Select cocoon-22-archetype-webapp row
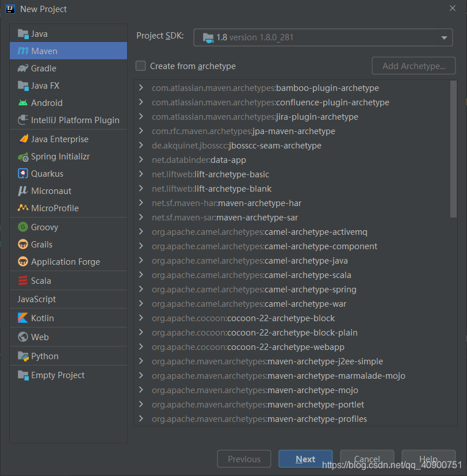 point(292,347)
